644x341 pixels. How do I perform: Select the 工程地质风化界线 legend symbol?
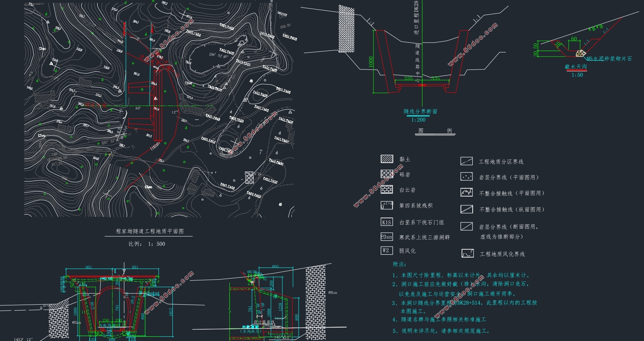(468, 253)
